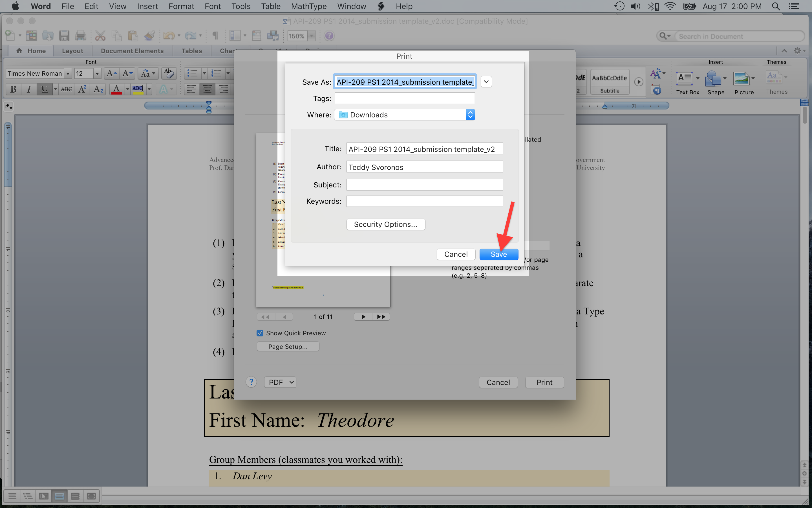Click the Tags input field
Viewport: 812px width, 508px height.
pos(405,98)
